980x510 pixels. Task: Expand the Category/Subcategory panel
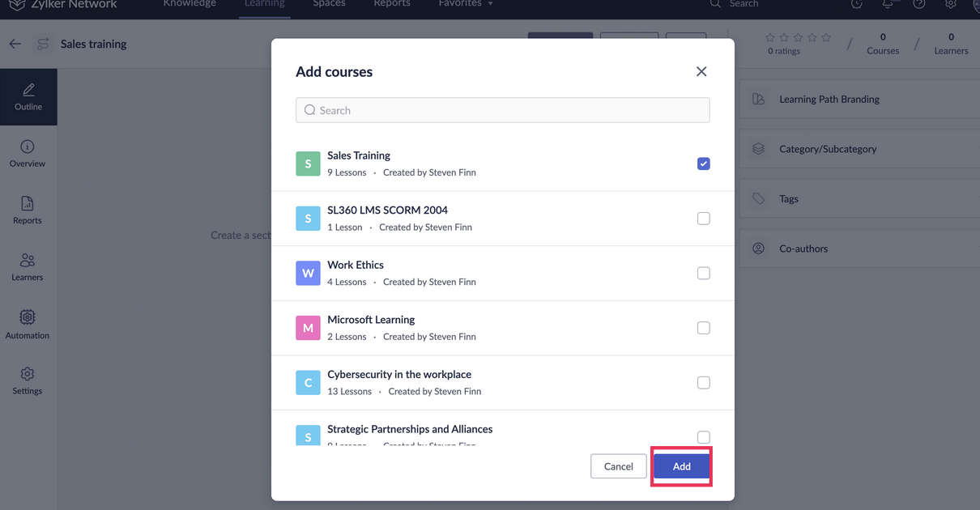point(828,149)
